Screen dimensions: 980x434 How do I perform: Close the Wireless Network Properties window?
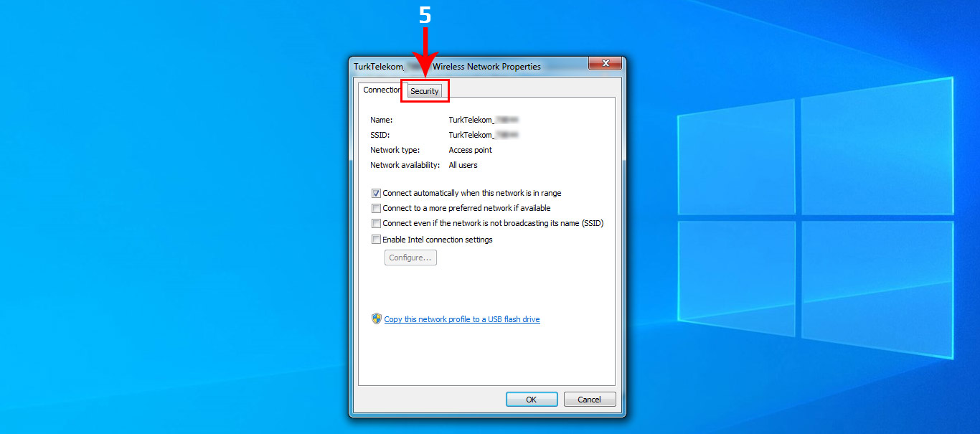click(605, 63)
